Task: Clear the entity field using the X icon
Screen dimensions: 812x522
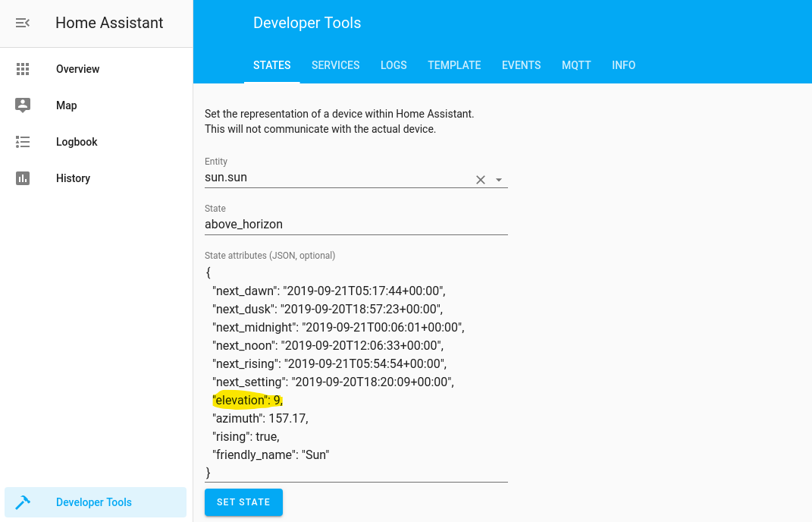Action: (x=480, y=179)
